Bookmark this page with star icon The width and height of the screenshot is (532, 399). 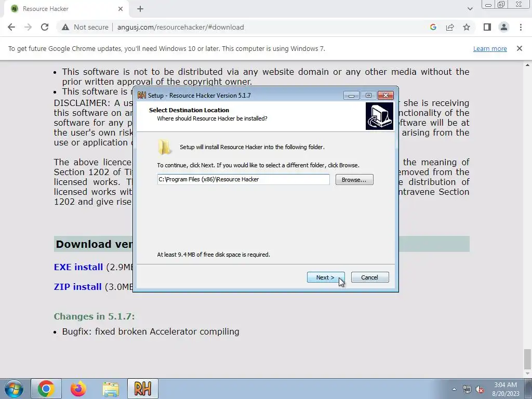(467, 27)
